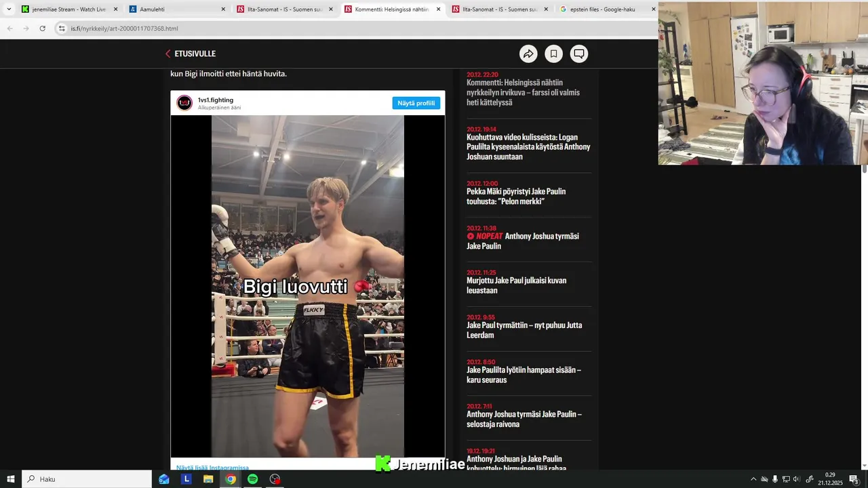The image size is (868, 488).
Task: Play the embedded Bigi luovutti video
Action: pos(308,286)
